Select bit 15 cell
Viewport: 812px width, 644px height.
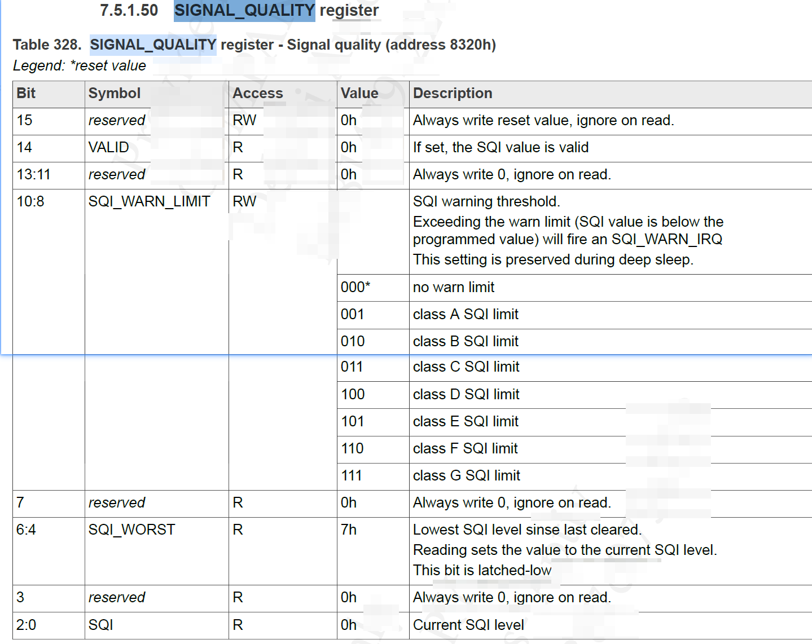(25, 120)
